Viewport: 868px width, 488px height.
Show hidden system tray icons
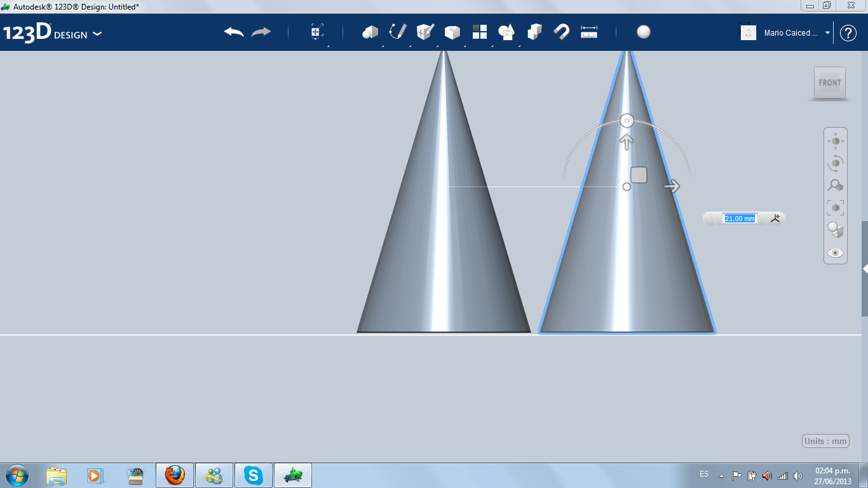coord(721,475)
